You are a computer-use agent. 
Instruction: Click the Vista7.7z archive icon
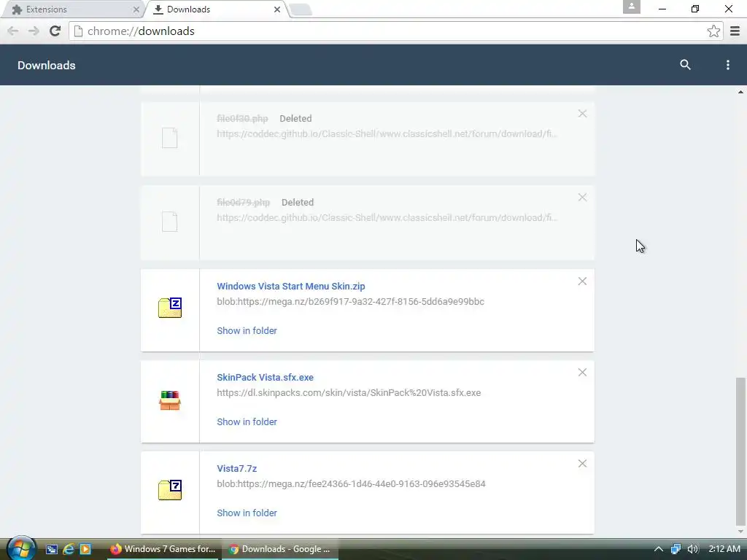[170, 490]
